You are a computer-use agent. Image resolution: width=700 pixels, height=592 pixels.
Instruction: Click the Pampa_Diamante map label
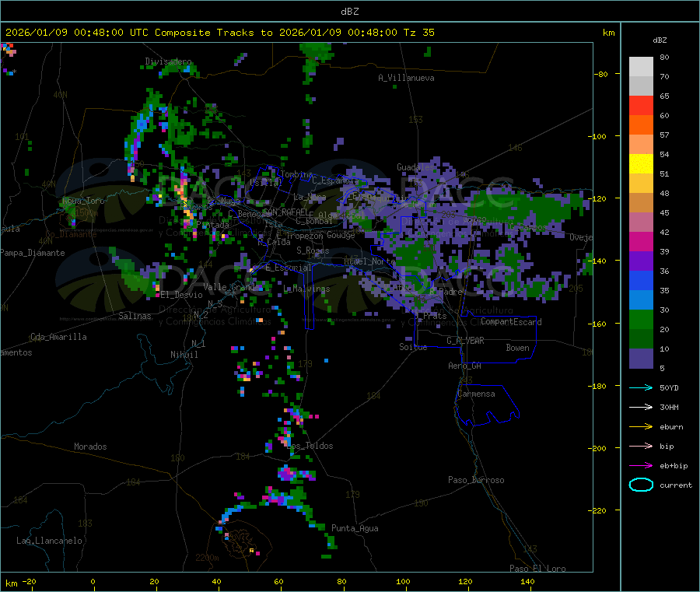pos(33,253)
